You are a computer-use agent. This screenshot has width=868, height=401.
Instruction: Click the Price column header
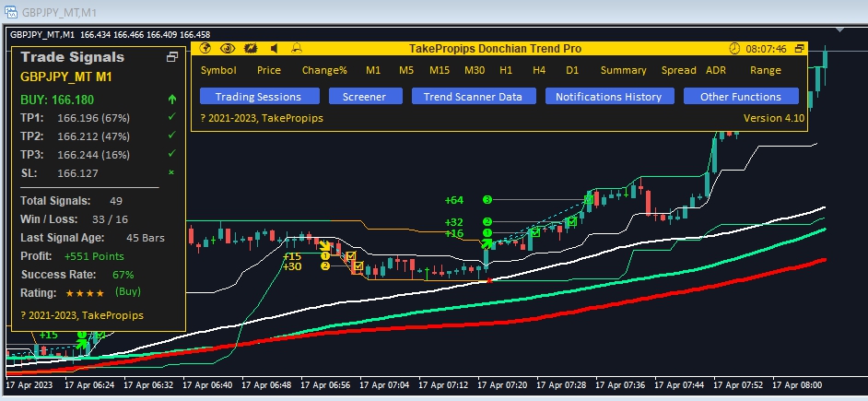coord(269,70)
